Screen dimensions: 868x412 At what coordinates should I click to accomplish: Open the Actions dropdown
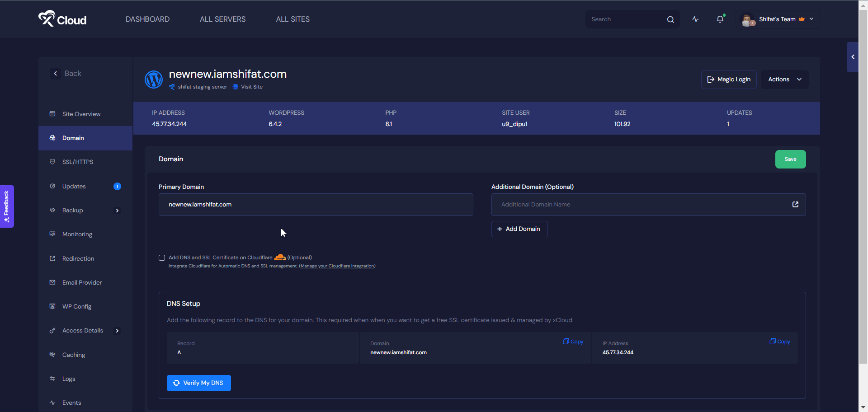tap(784, 80)
